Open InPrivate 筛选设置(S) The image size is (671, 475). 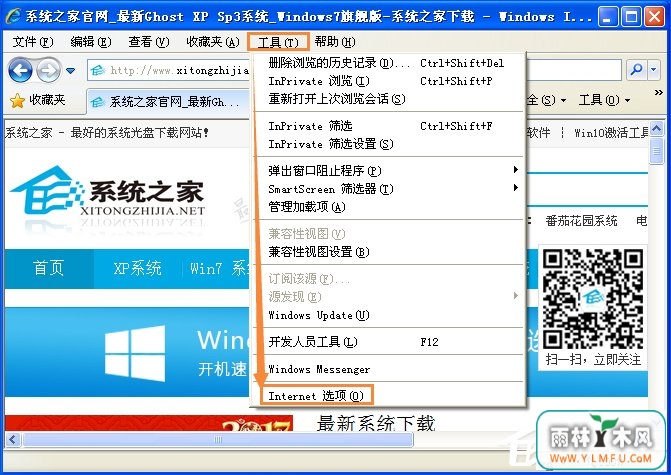387,144
